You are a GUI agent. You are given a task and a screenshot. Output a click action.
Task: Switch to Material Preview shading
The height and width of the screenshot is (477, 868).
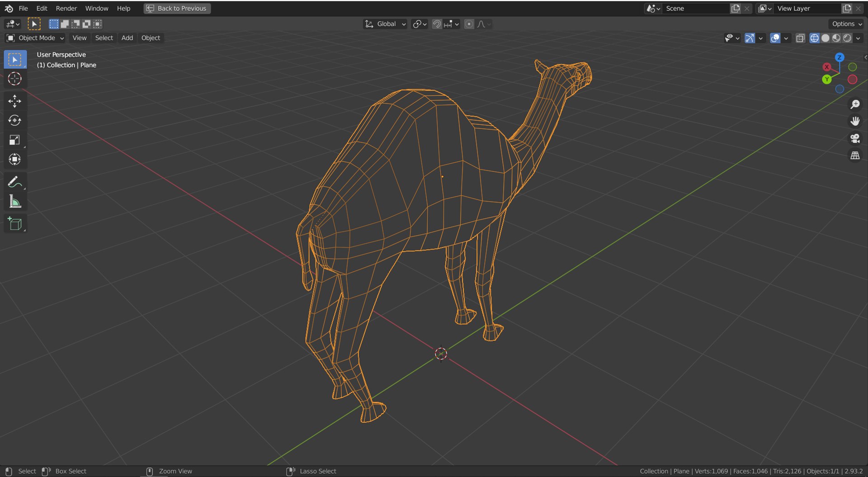click(836, 38)
